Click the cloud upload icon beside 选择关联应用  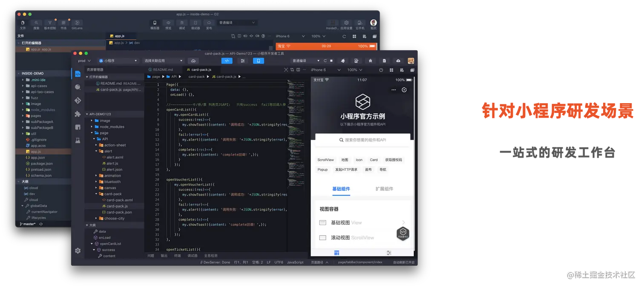point(193,61)
